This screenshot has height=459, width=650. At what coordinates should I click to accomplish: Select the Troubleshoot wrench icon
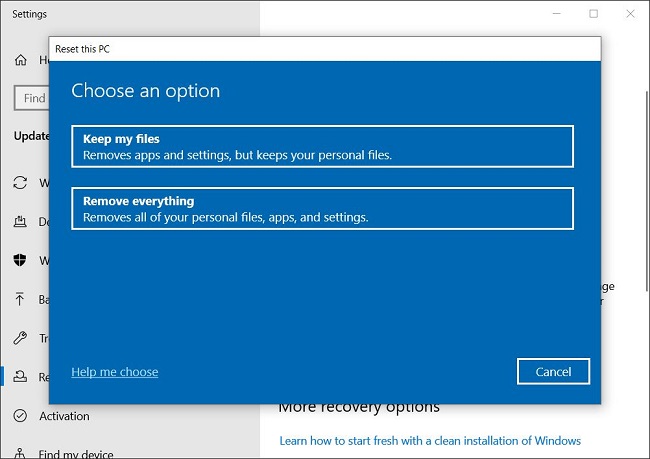coord(20,338)
